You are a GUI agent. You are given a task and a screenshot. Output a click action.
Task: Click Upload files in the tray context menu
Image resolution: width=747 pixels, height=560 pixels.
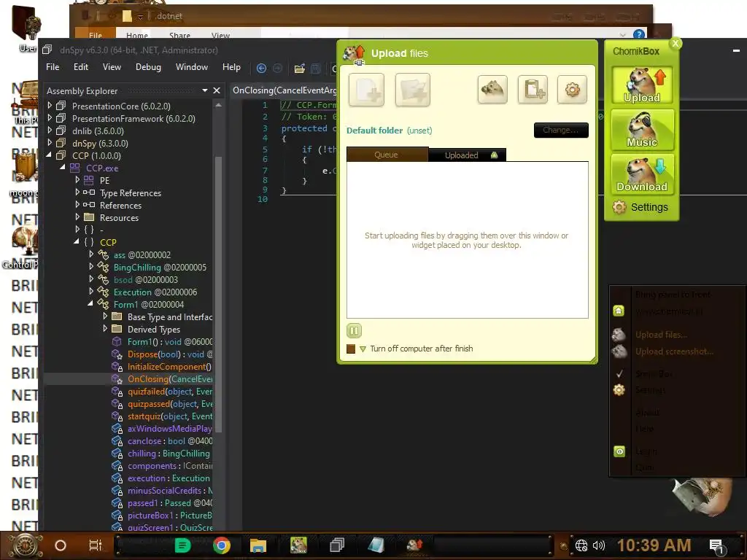[x=661, y=335]
